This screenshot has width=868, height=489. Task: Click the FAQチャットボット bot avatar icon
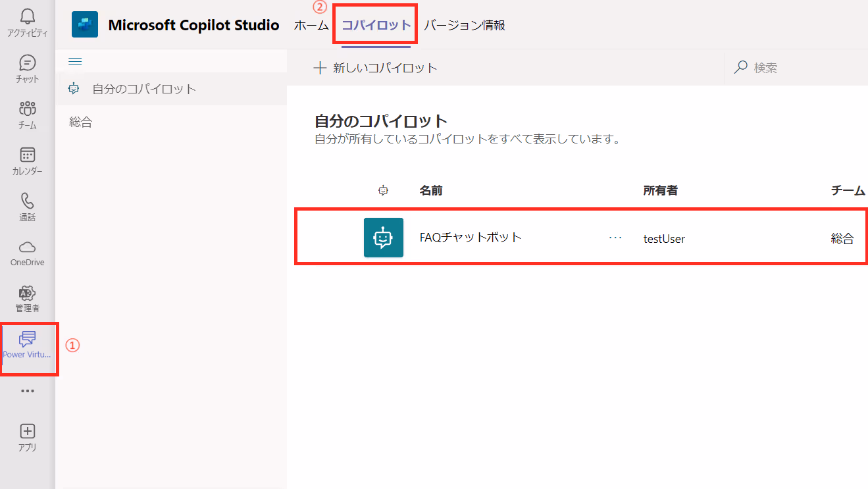[384, 238]
